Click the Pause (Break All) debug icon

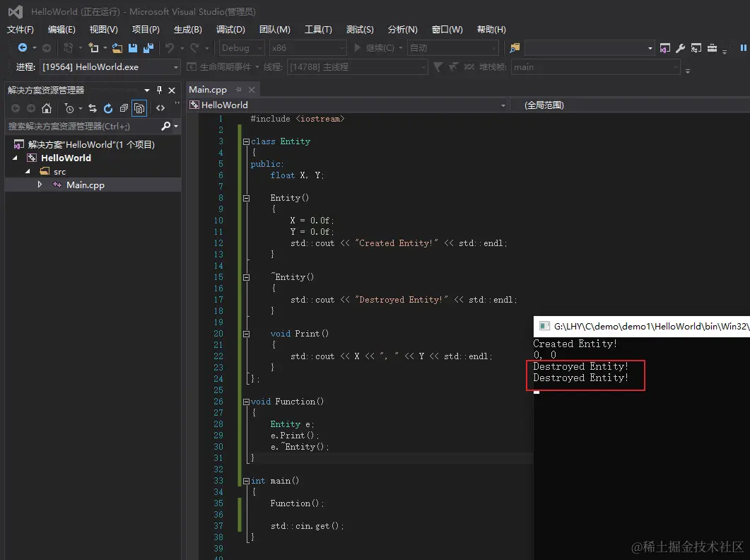744,48
